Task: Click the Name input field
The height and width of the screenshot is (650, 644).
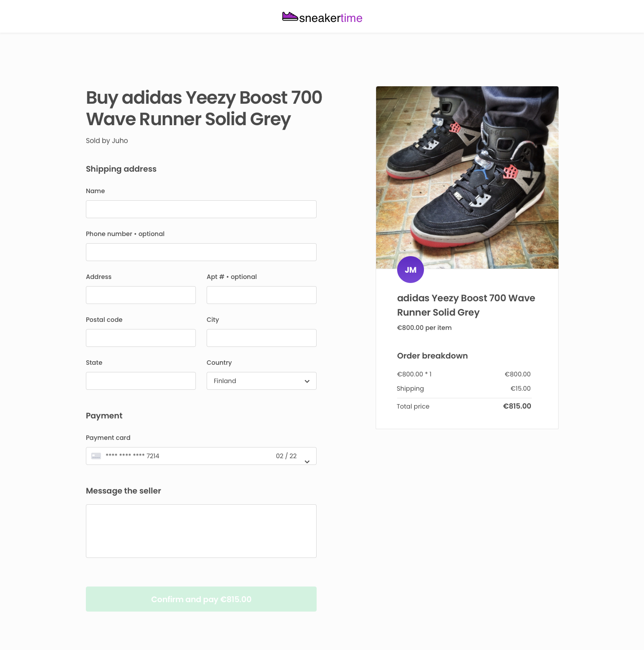Action: 201,209
